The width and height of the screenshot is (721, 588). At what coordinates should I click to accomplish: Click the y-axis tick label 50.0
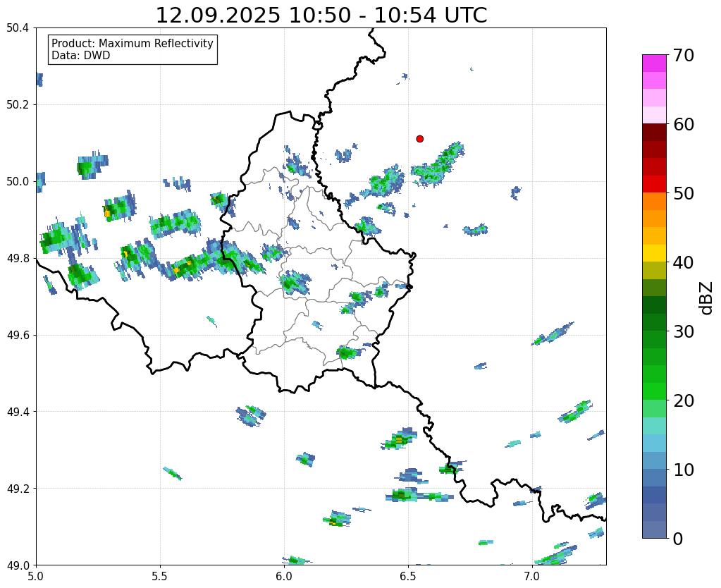coord(18,182)
